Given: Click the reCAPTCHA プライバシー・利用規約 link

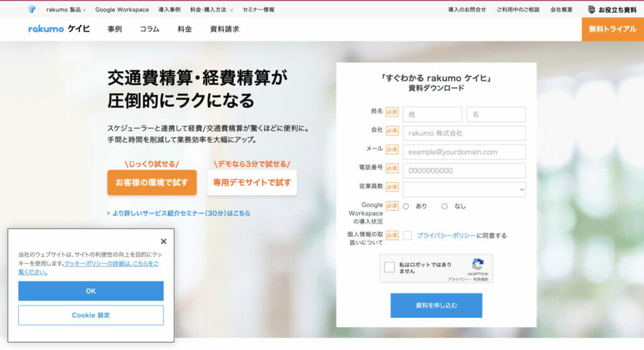Looking at the screenshot, I should tap(468, 280).
